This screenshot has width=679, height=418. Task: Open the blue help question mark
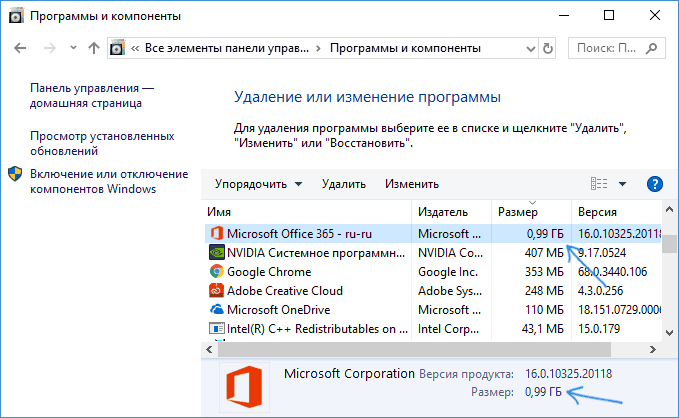pos(654,184)
